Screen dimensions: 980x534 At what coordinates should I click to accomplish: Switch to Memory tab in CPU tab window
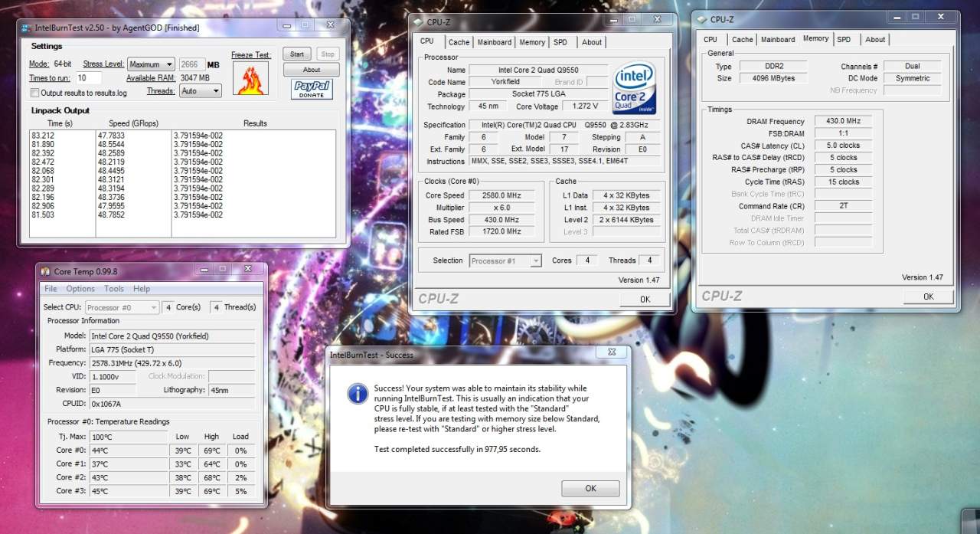pyautogui.click(x=532, y=42)
